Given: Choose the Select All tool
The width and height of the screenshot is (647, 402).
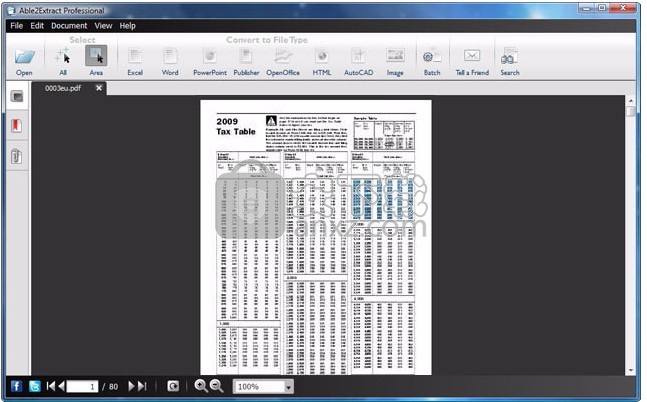Looking at the screenshot, I should pyautogui.click(x=63, y=61).
